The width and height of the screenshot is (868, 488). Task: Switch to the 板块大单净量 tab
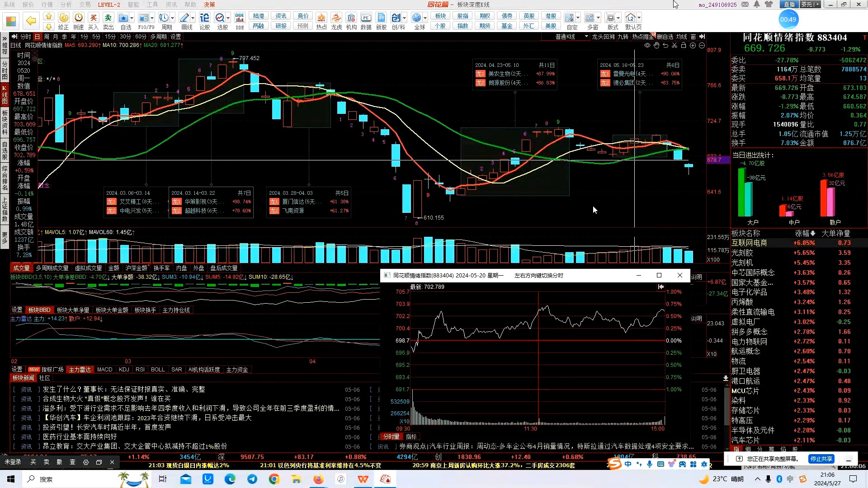73,310
